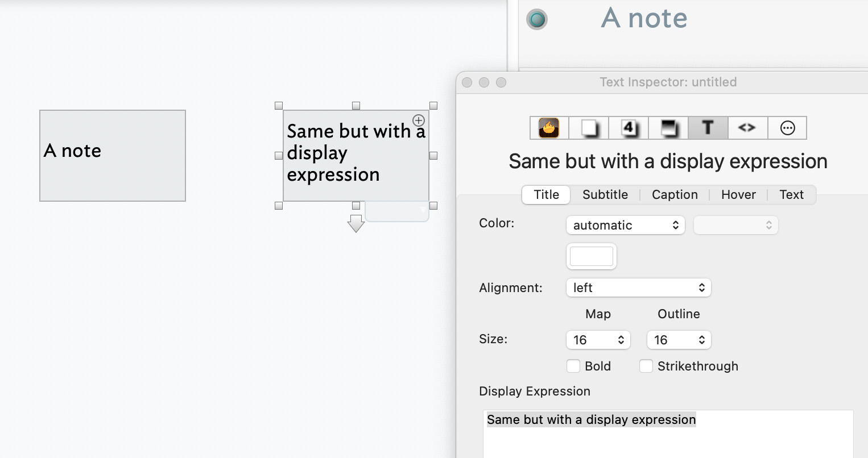The height and width of the screenshot is (458, 868).
Task: Open the Properties inspector with number 4
Action: coord(629,128)
